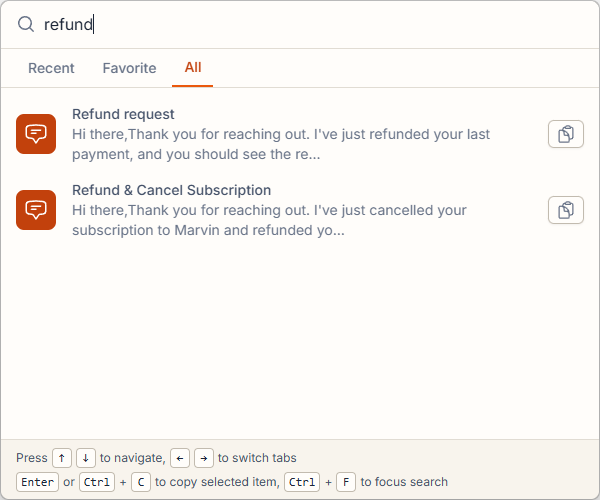Copy the Refund & Cancel Subscription snippet

coord(566,210)
